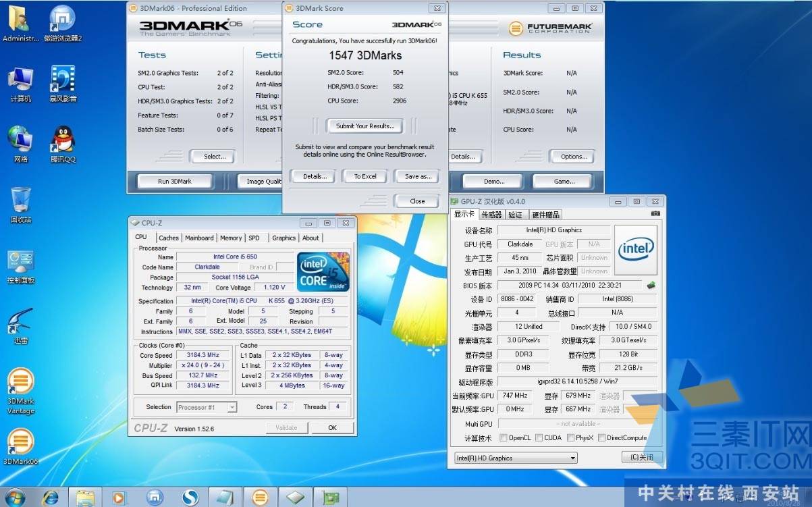
Task: Open the 控制面板 desktop icon
Action: [x=21, y=267]
